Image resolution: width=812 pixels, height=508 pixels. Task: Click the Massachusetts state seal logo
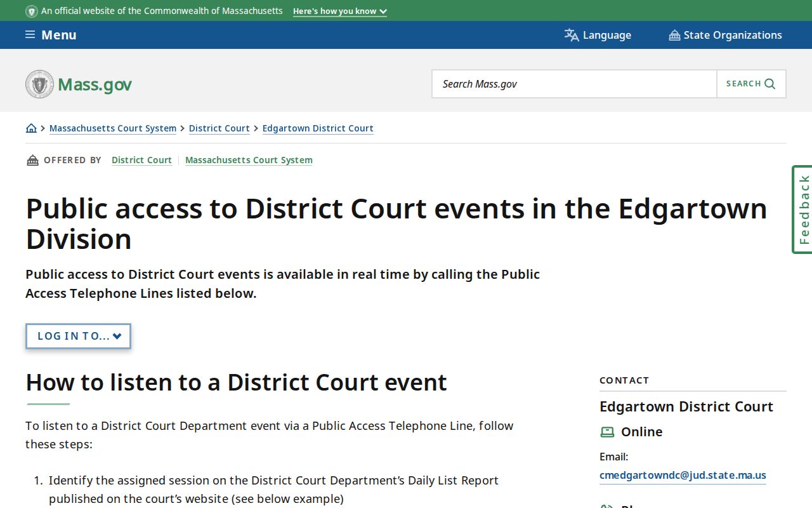tap(39, 84)
